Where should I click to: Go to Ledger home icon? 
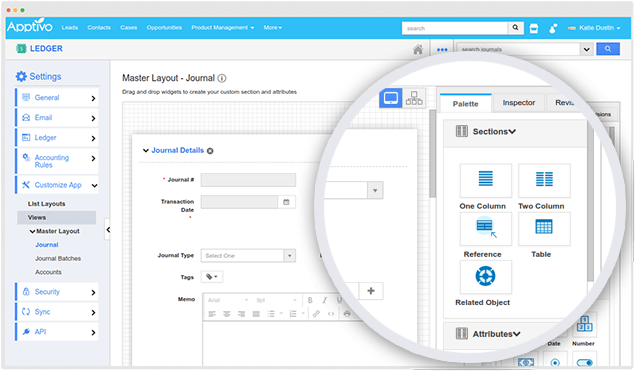[x=418, y=49]
